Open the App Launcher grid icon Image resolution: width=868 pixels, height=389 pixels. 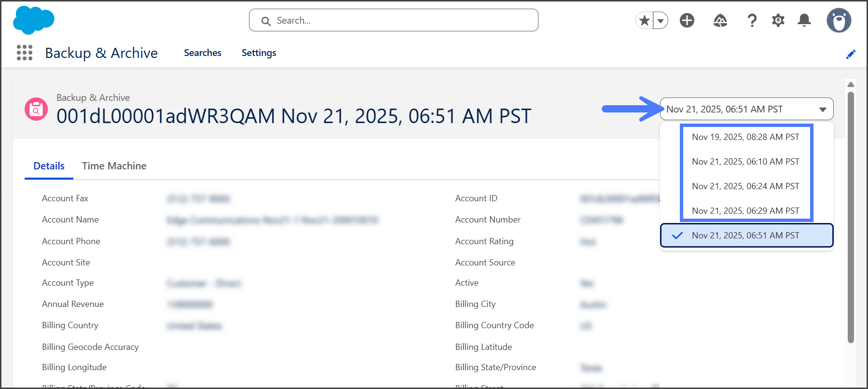click(x=25, y=53)
